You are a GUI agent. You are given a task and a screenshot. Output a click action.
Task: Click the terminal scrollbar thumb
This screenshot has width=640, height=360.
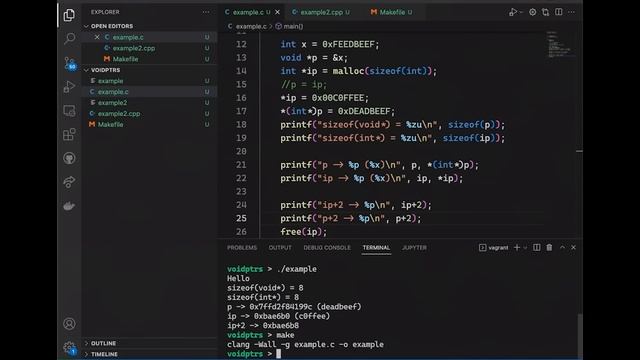(580, 336)
